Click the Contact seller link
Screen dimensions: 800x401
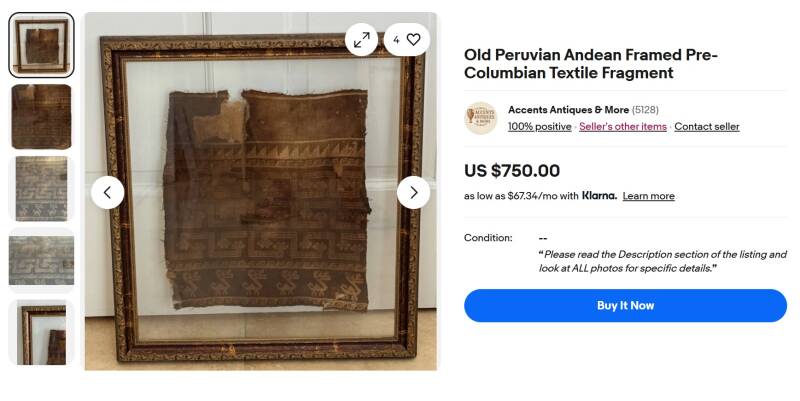[x=707, y=127]
